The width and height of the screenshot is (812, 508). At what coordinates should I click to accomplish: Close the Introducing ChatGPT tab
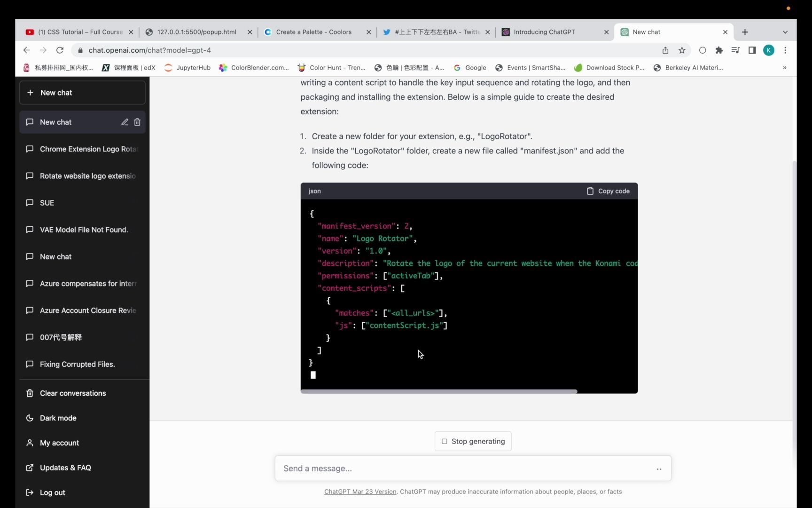coord(606,32)
